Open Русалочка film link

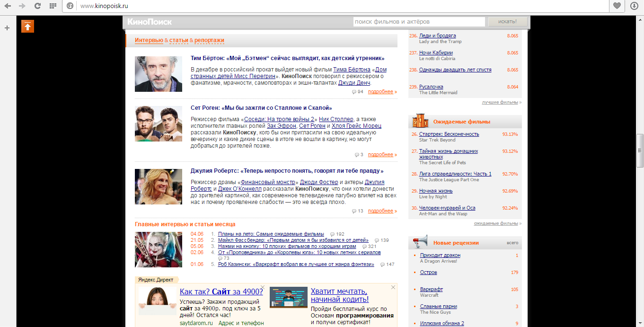click(431, 87)
